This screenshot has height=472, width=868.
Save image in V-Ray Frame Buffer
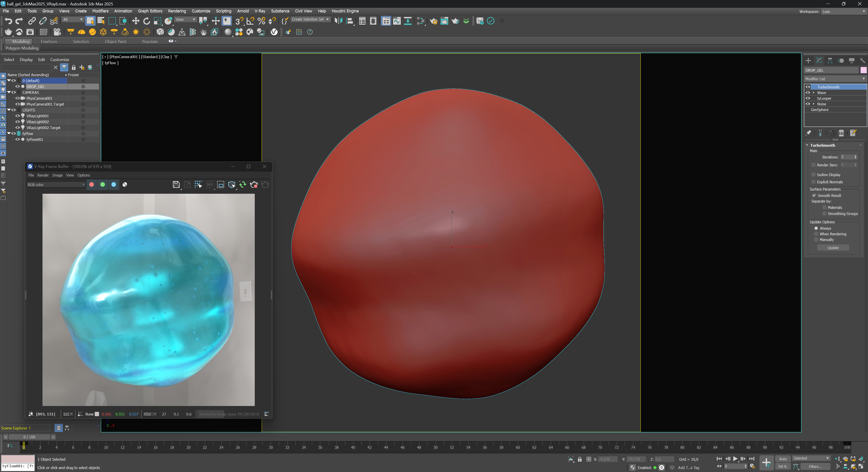[x=176, y=185]
